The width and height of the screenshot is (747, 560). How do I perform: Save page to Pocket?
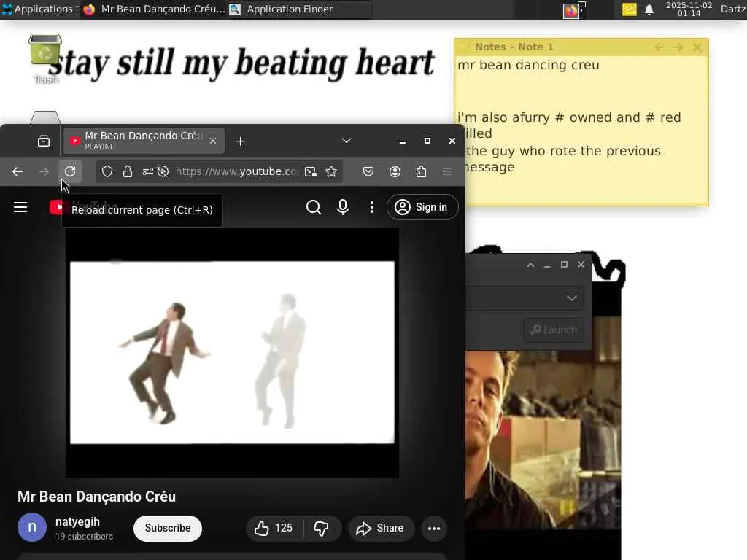coord(368,171)
